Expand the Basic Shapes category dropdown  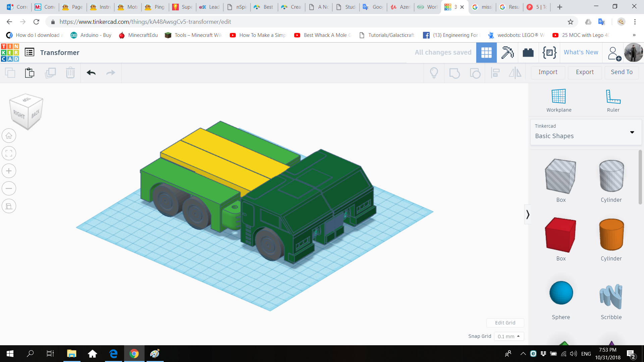632,132
